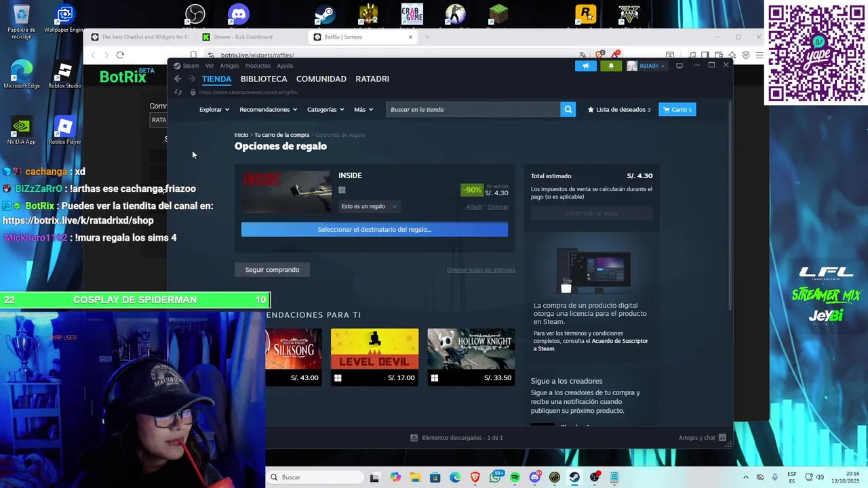This screenshot has width=868, height=488.
Task: Open Steam Big Picture mode monitor icon
Action: coord(679,66)
